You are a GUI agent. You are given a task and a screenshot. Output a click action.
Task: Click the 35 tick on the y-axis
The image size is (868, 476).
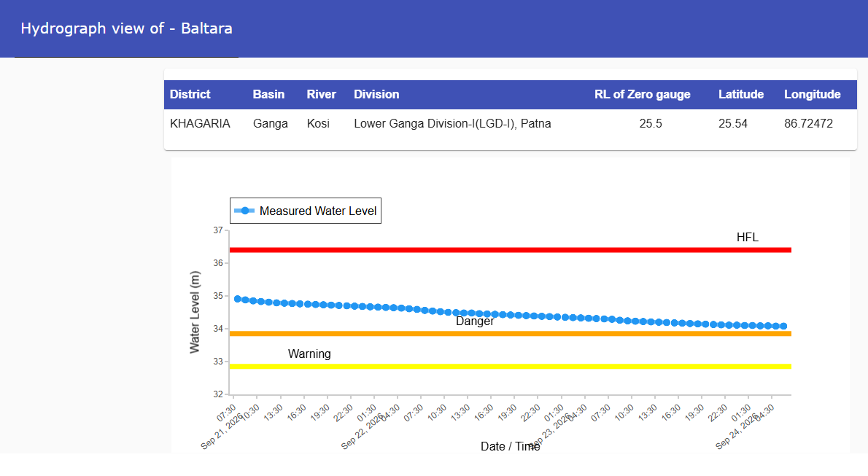tap(218, 296)
